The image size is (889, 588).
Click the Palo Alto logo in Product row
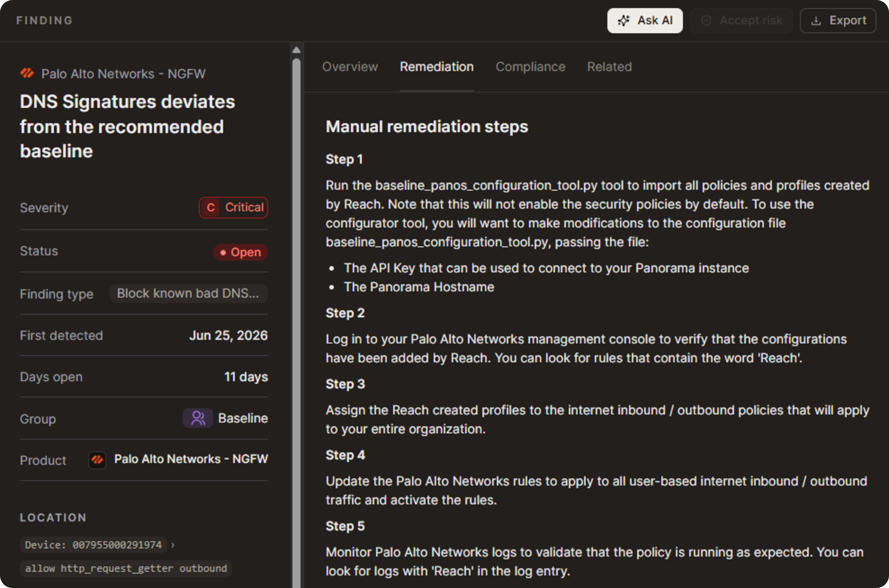coord(97,460)
